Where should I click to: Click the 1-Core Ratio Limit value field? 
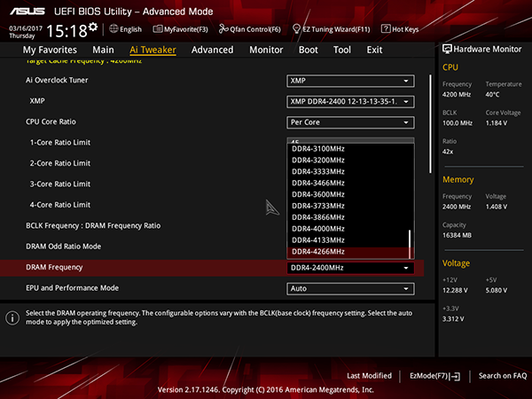[x=350, y=140]
